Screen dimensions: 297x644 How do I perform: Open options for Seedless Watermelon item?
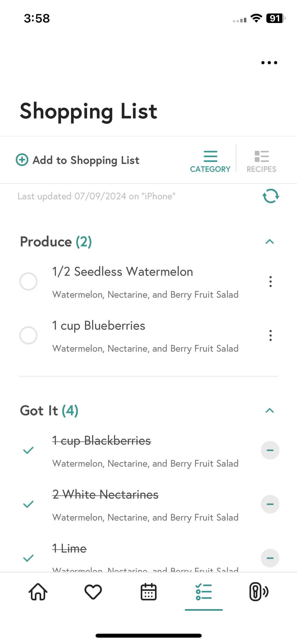(270, 282)
